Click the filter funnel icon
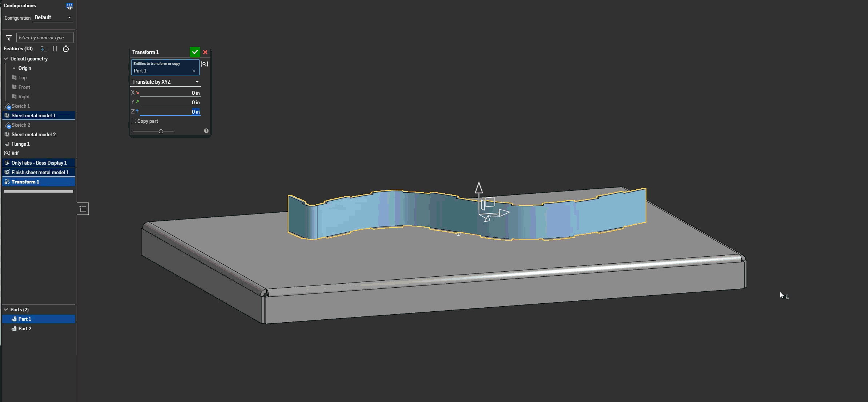This screenshot has height=402, width=868. (x=9, y=38)
